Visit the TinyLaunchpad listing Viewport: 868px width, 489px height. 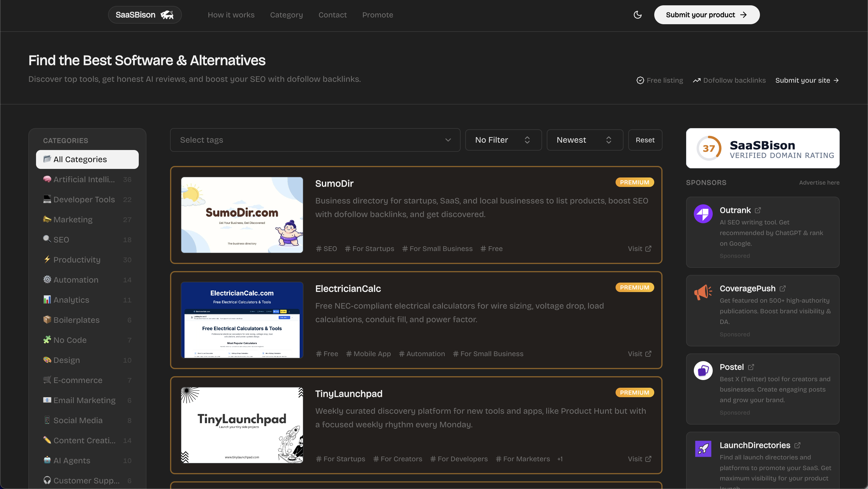pos(639,459)
